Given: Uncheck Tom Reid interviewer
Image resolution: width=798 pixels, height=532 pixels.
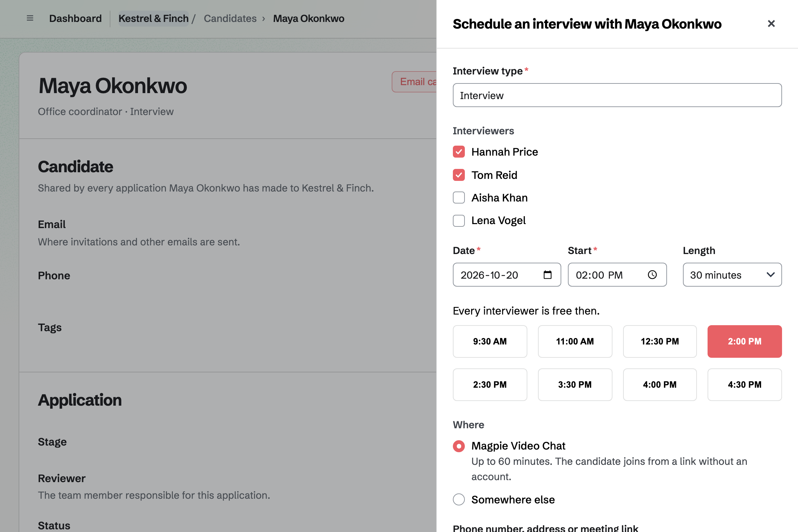Looking at the screenshot, I should (x=459, y=175).
